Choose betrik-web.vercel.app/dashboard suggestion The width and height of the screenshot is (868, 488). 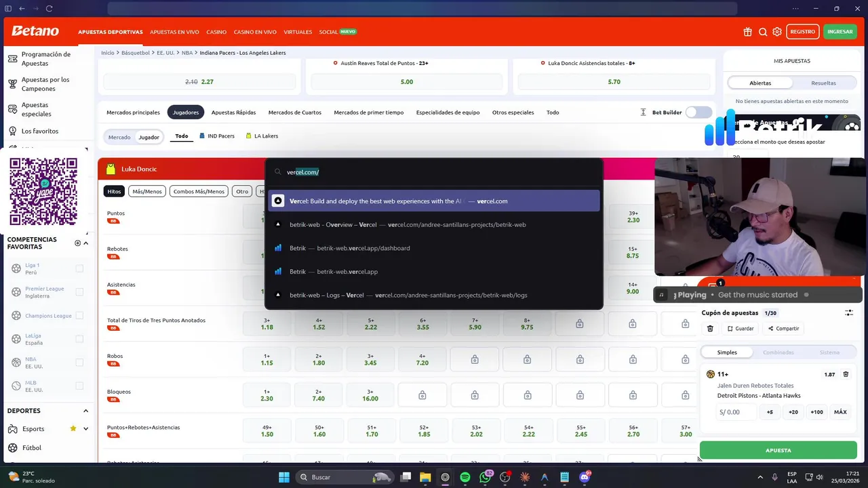(x=434, y=248)
